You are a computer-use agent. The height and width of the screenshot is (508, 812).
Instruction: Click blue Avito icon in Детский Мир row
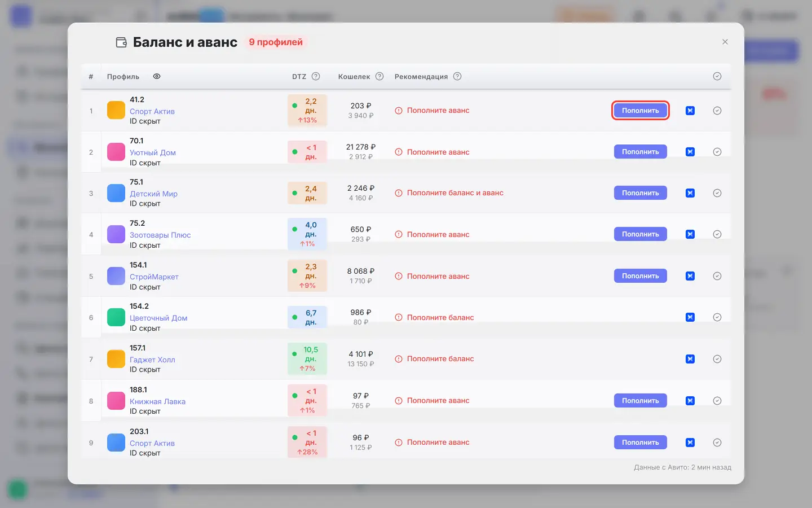tap(690, 193)
